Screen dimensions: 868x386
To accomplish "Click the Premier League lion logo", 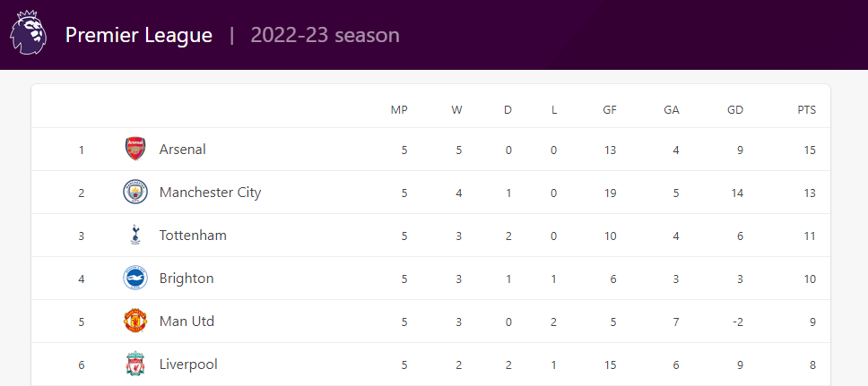I will (x=28, y=34).
